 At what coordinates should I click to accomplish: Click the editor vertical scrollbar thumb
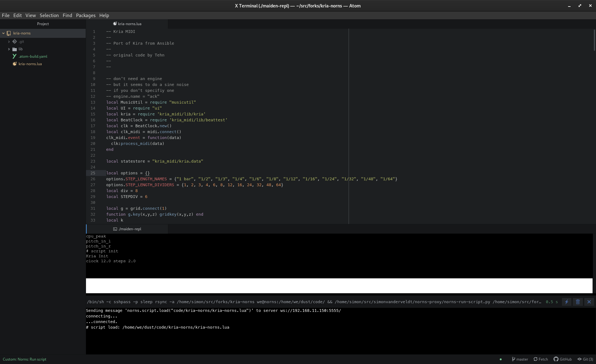(x=594, y=40)
